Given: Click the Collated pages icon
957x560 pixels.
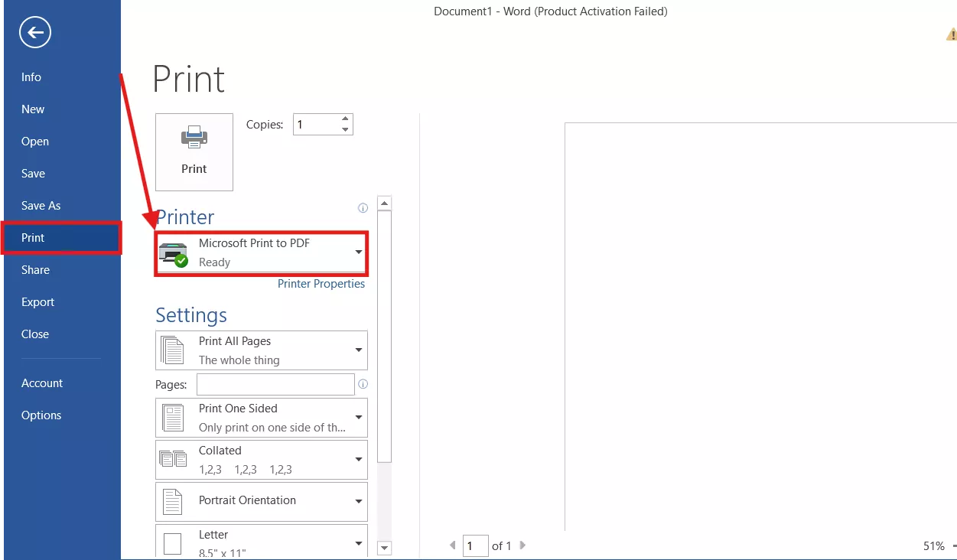Looking at the screenshot, I should 172,459.
